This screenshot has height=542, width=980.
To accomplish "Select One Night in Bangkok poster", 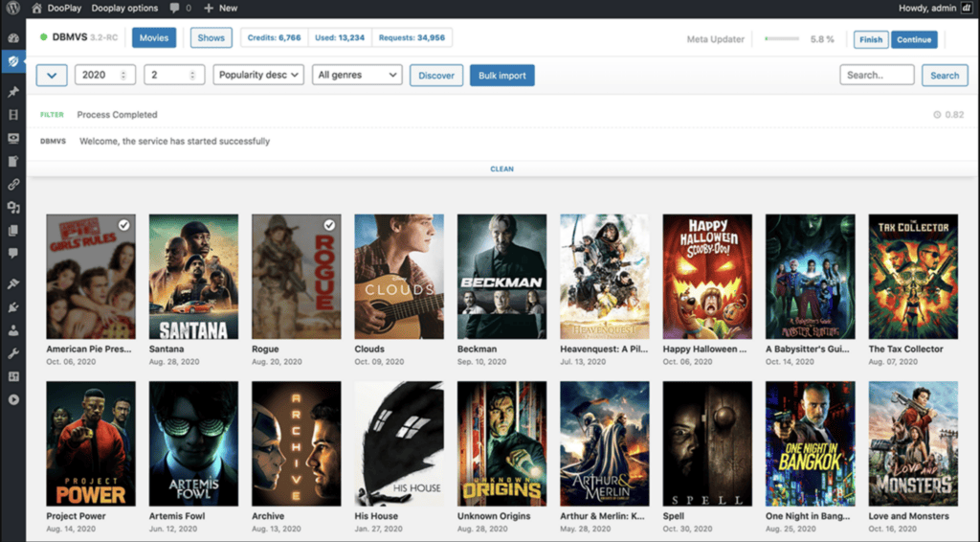I will click(x=810, y=444).
